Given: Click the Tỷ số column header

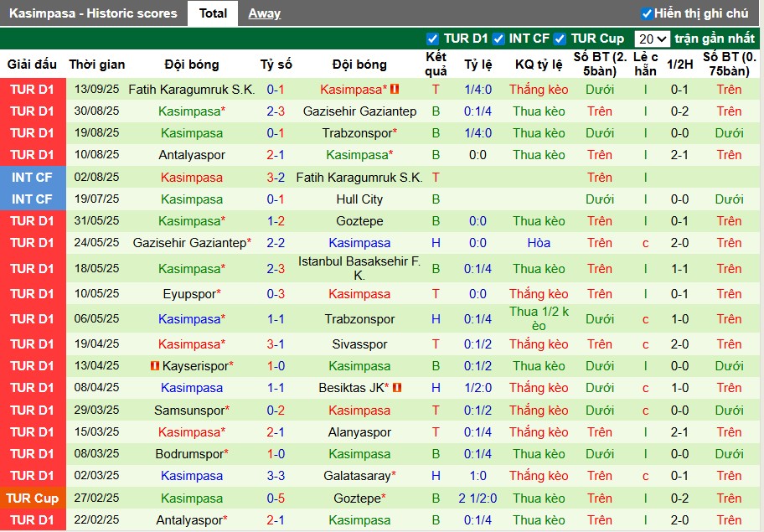Looking at the screenshot, I should tap(276, 65).
